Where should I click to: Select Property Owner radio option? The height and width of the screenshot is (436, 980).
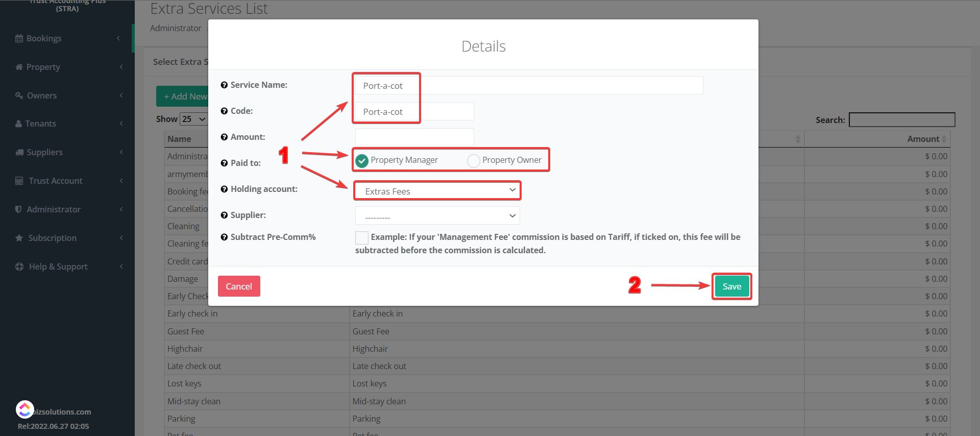474,161
